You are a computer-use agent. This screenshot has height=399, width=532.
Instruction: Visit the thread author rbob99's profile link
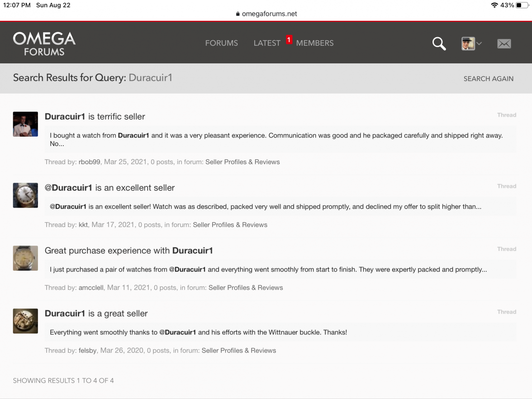point(89,162)
